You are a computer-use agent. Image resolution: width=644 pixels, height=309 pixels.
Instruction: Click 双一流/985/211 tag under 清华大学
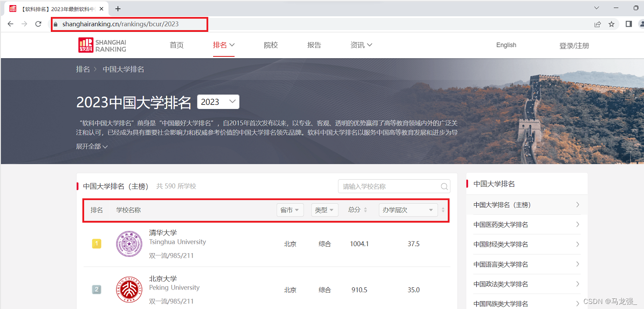point(171,255)
